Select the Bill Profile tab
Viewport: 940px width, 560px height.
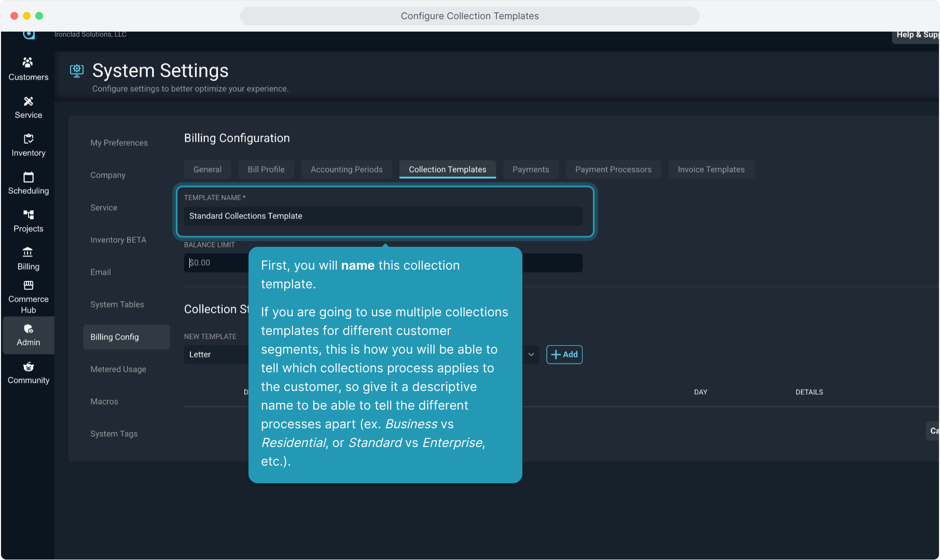coord(266,170)
